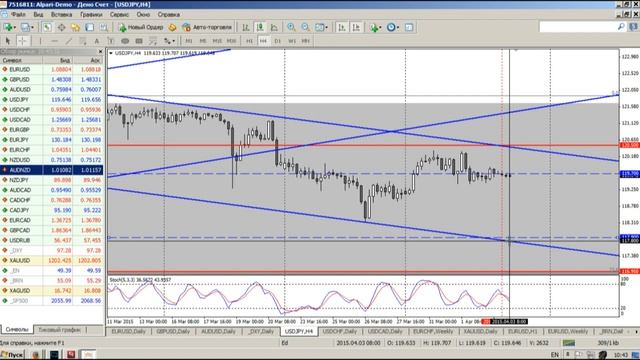Click the toolbar search input field
Screen dimensions: 640x360
[578, 27]
